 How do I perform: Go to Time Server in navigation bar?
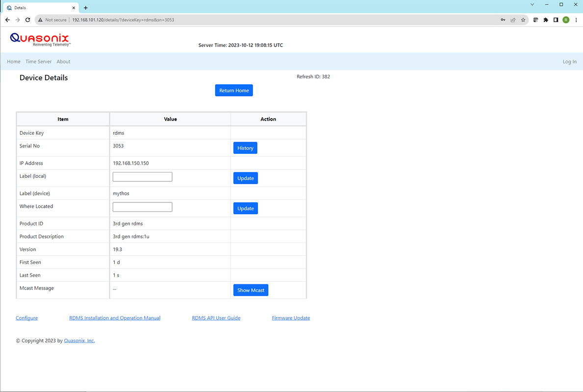pyautogui.click(x=38, y=62)
